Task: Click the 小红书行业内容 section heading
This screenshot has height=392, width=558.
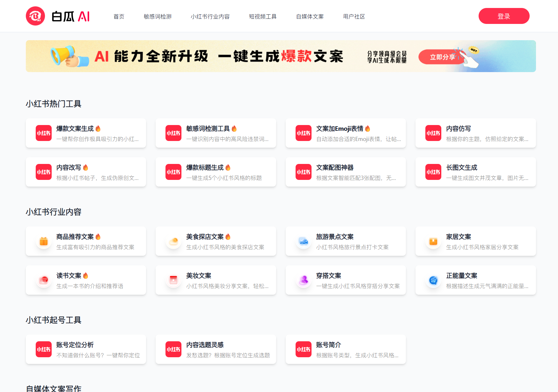Action: point(54,212)
